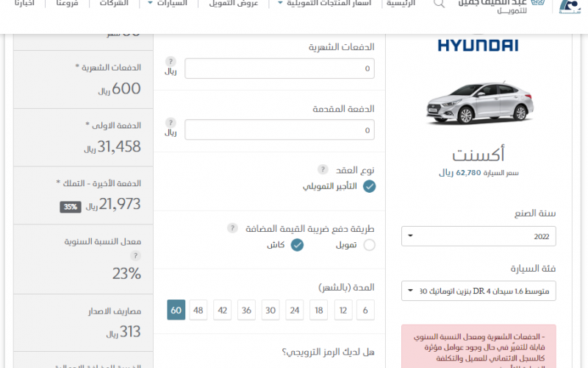Click help icon beside طريقة دفع ضريبة القيمة المضافة
The height and width of the screenshot is (368, 588).
(x=232, y=227)
